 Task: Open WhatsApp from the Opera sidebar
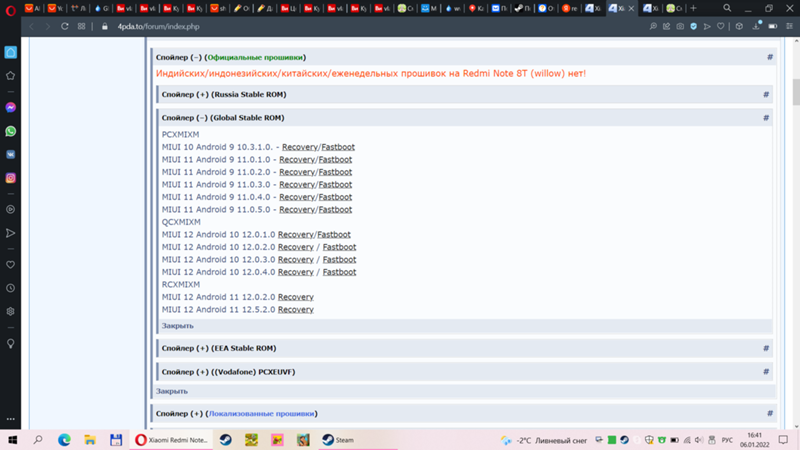coord(11,131)
